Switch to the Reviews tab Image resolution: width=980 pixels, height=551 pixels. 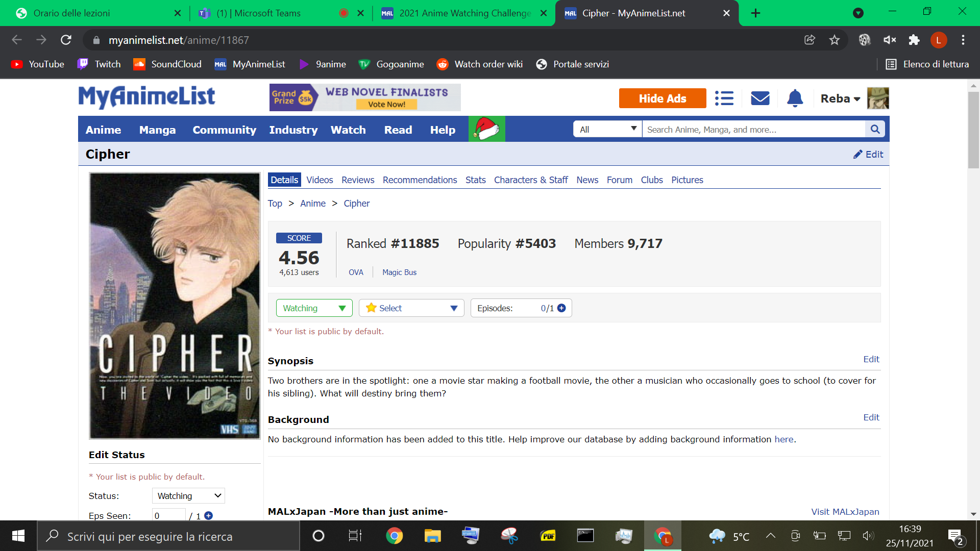tap(357, 180)
